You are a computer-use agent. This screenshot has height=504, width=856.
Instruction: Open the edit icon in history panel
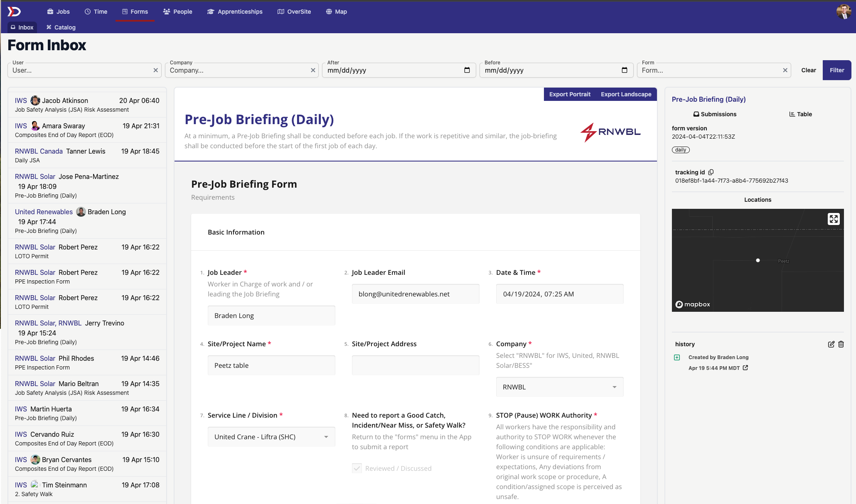831,344
